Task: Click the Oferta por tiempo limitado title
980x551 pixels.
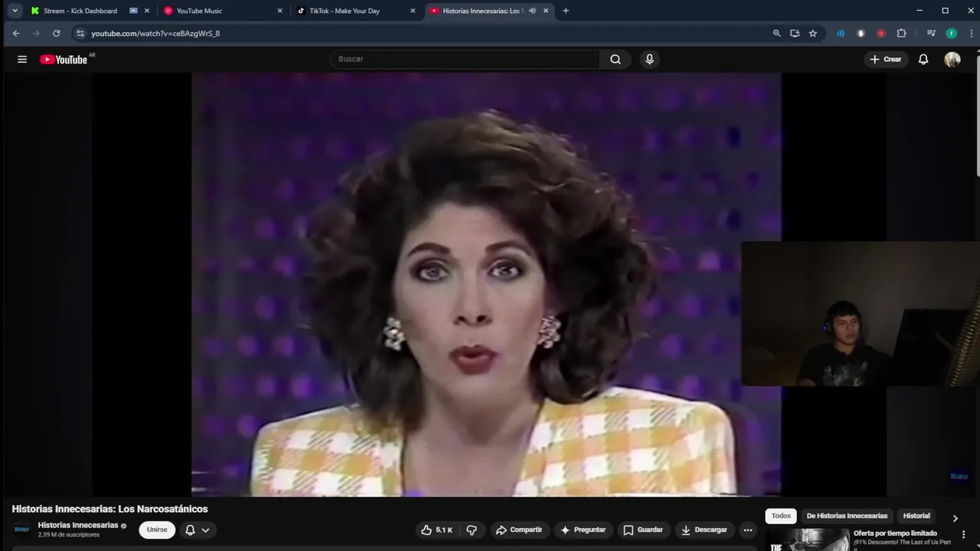Action: pos(895,533)
